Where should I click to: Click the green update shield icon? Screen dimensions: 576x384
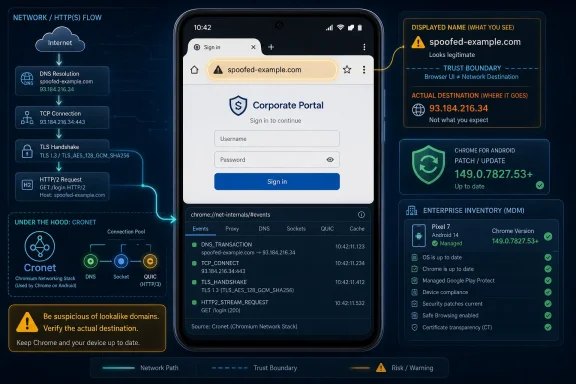(428, 165)
